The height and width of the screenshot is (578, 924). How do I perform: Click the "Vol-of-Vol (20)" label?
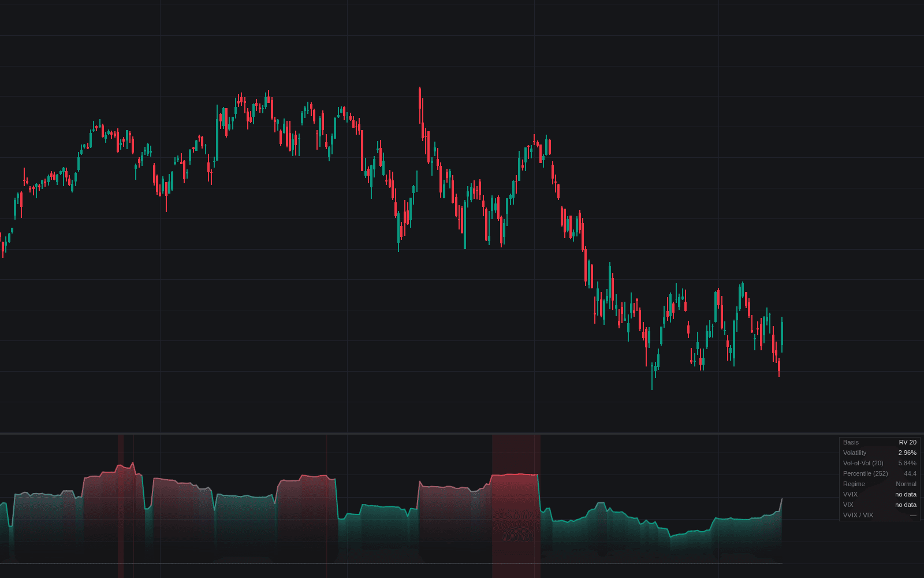click(863, 463)
